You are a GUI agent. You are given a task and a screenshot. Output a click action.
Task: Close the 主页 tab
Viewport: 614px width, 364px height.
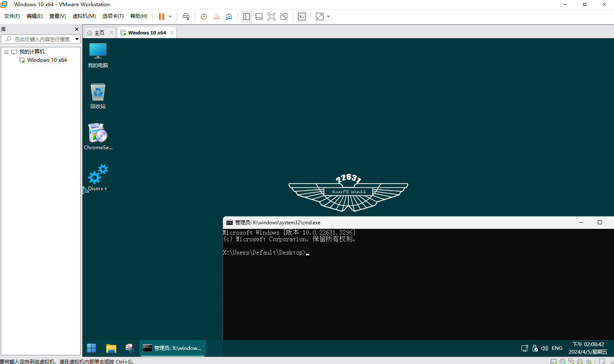click(x=111, y=33)
